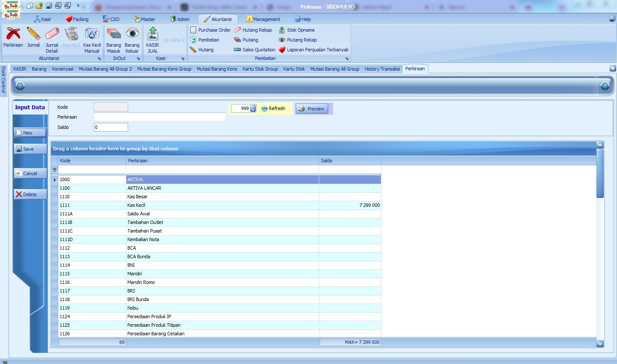Open Laporan Penjualan Terbanyak

[317, 50]
